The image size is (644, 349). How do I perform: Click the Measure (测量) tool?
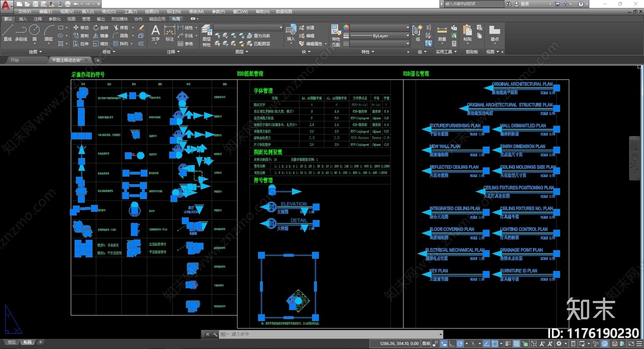(x=442, y=34)
